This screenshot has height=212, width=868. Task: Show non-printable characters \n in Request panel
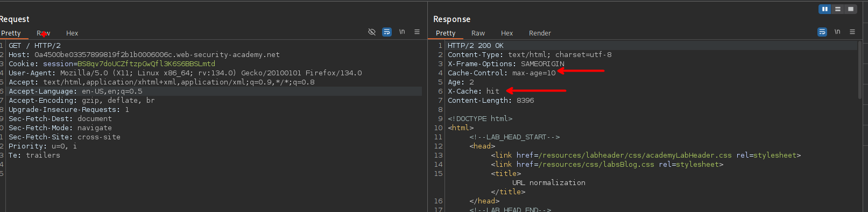tap(402, 32)
